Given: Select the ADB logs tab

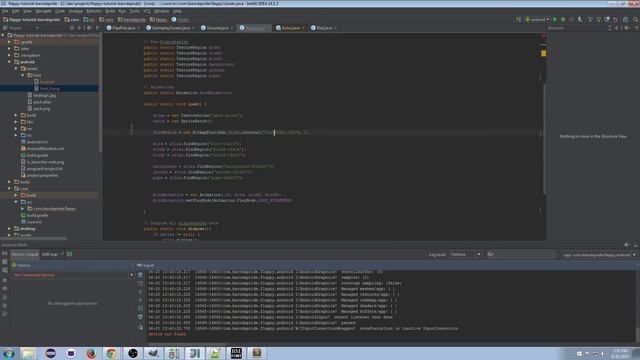Looking at the screenshot, I should click(50, 254).
